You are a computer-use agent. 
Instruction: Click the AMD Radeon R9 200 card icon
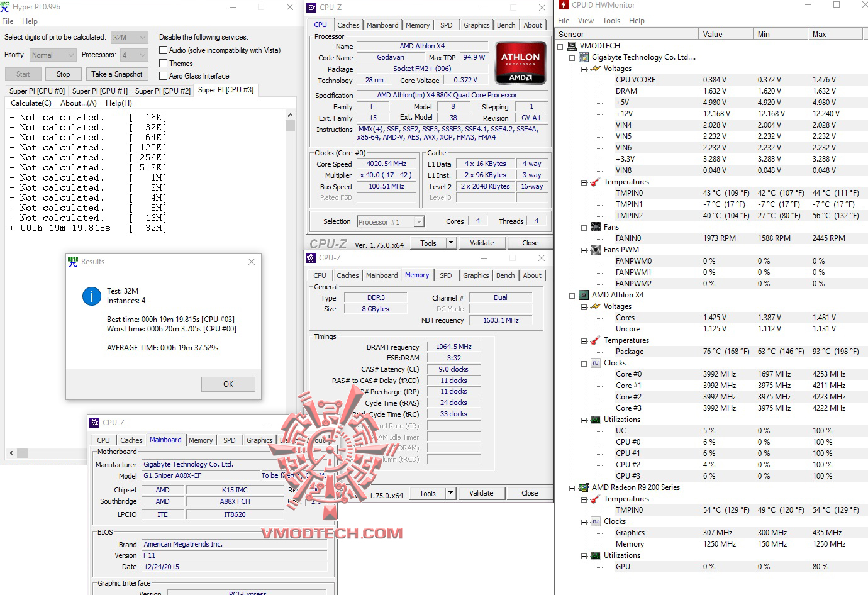coord(584,487)
